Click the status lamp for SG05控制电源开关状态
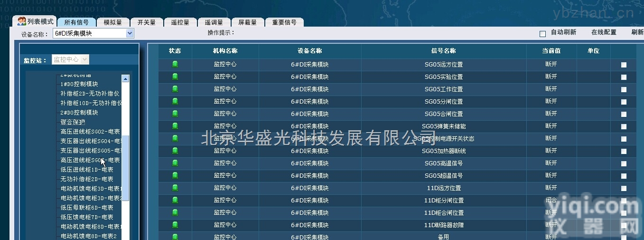Screen dimensions: 644x240 (175, 138)
